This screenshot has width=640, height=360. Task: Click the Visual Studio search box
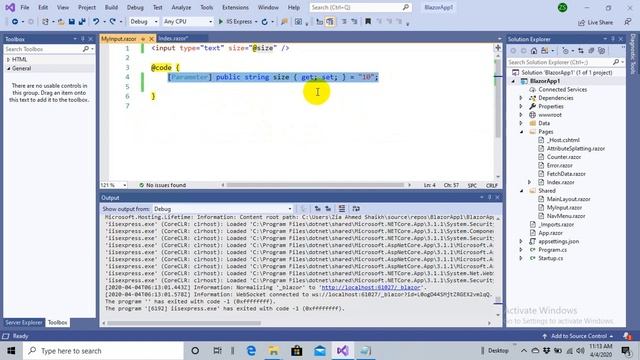[x=360, y=7]
